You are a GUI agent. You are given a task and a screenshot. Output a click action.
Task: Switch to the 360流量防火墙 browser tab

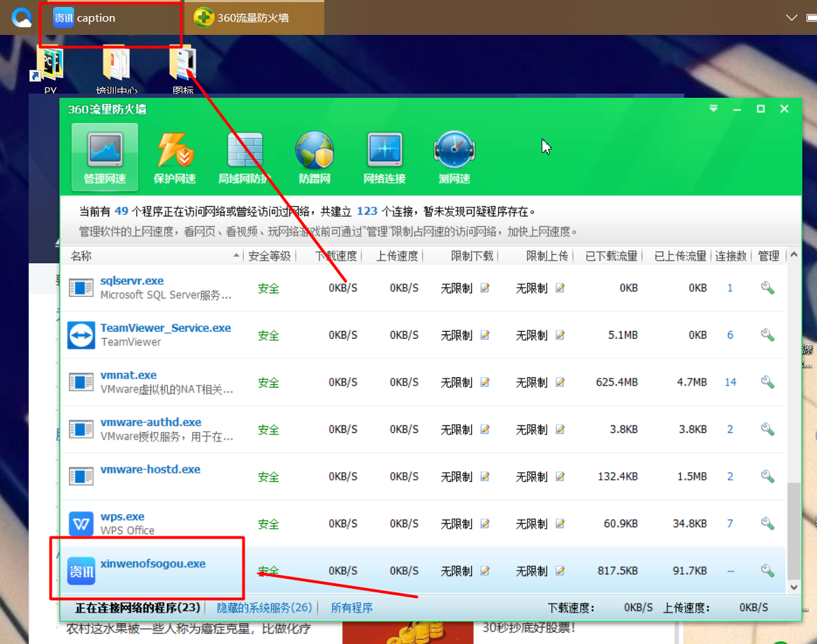[x=254, y=17]
